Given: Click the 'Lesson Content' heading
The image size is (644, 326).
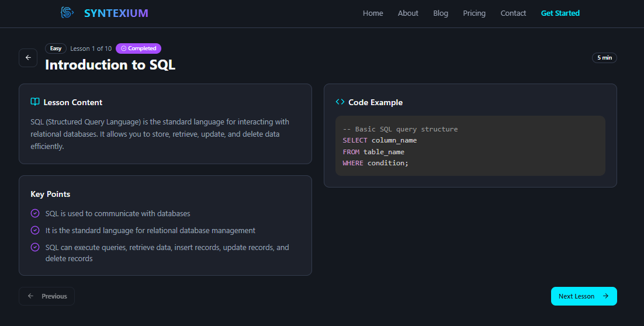Looking at the screenshot, I should pos(72,102).
